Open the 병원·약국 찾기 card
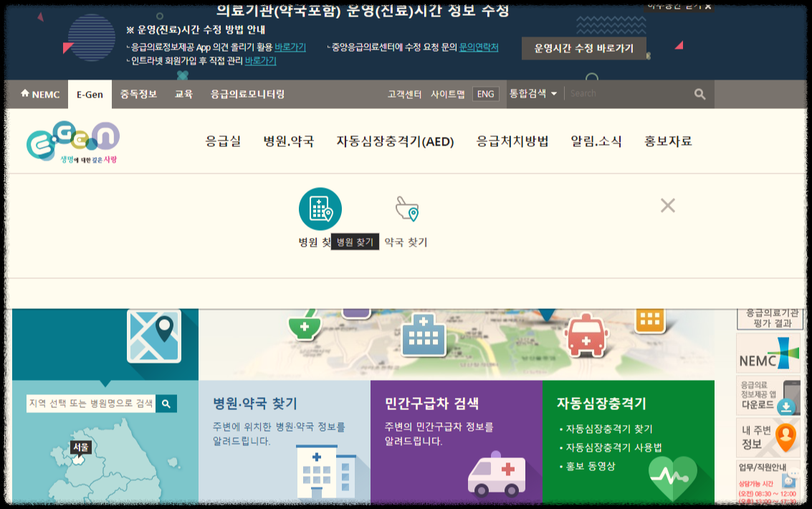This screenshot has width=812, height=509. point(285,442)
